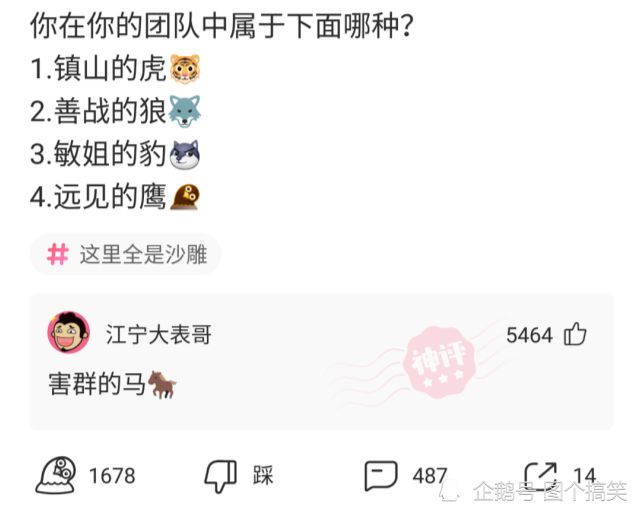
Task: Click the comment text 害群的马
Action: point(97,384)
